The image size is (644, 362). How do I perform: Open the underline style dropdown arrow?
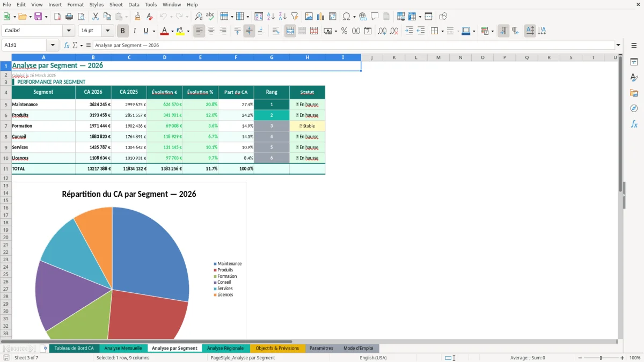coord(153,31)
